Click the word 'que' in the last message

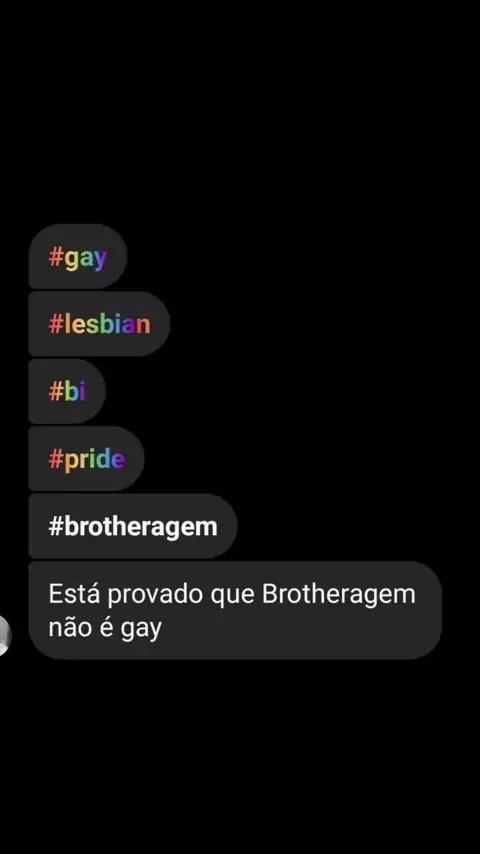tap(233, 596)
